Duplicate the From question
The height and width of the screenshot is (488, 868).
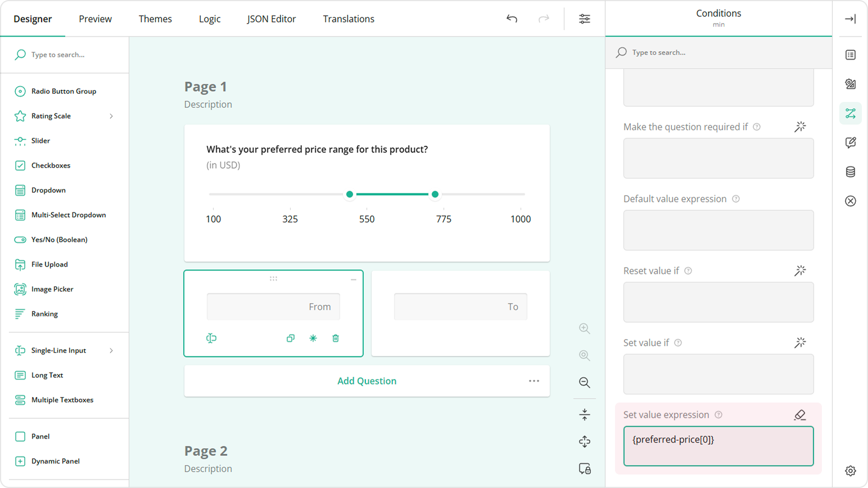pos(291,338)
